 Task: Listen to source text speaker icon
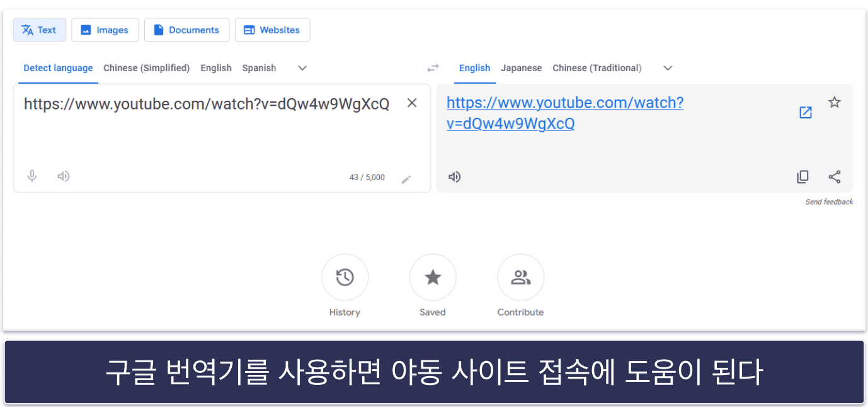pyautogui.click(x=63, y=176)
